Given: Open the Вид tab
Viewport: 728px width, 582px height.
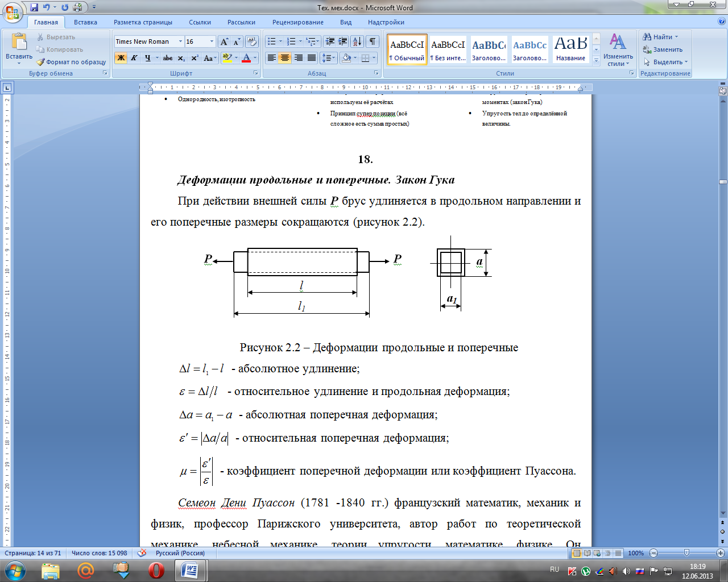Looking at the screenshot, I should pos(346,22).
